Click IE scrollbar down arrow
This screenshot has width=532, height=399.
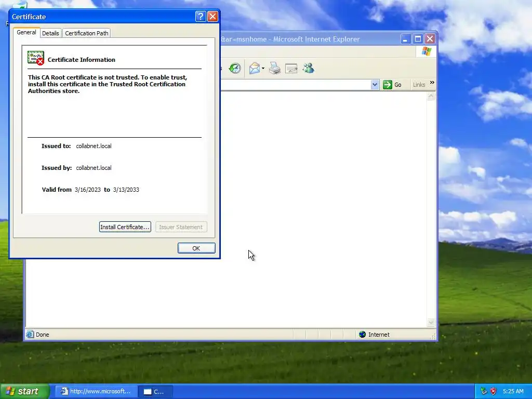[x=431, y=322]
